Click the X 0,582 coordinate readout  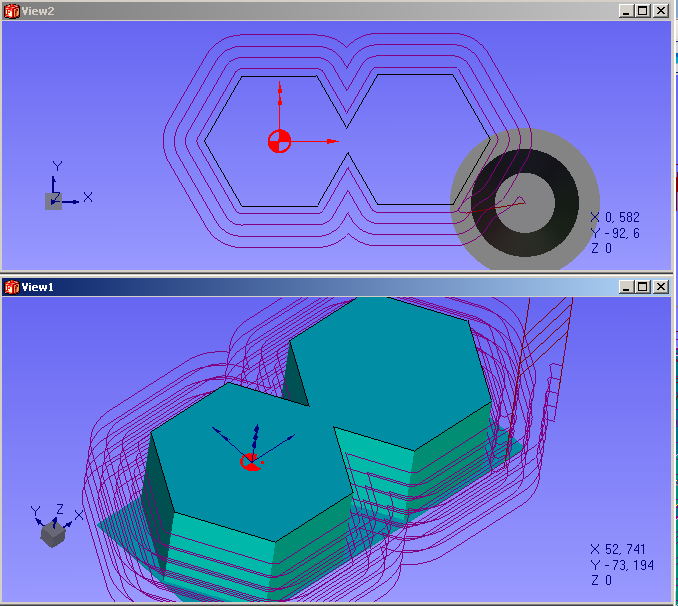pyautogui.click(x=614, y=217)
